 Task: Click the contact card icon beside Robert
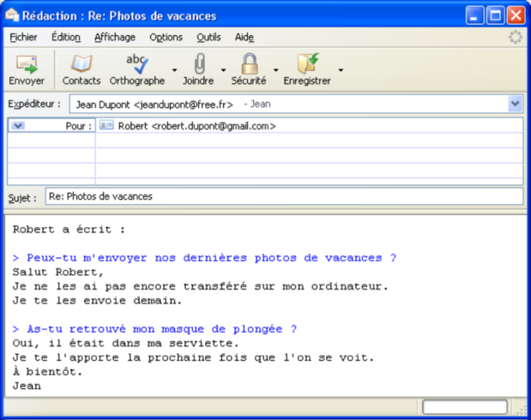(x=106, y=126)
